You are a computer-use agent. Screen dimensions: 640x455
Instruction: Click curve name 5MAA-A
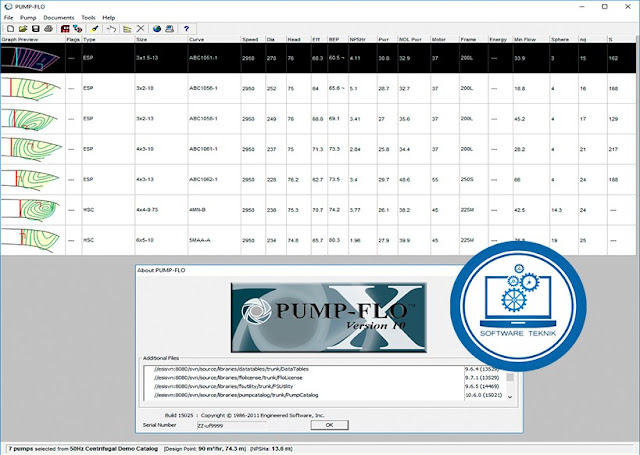click(200, 240)
